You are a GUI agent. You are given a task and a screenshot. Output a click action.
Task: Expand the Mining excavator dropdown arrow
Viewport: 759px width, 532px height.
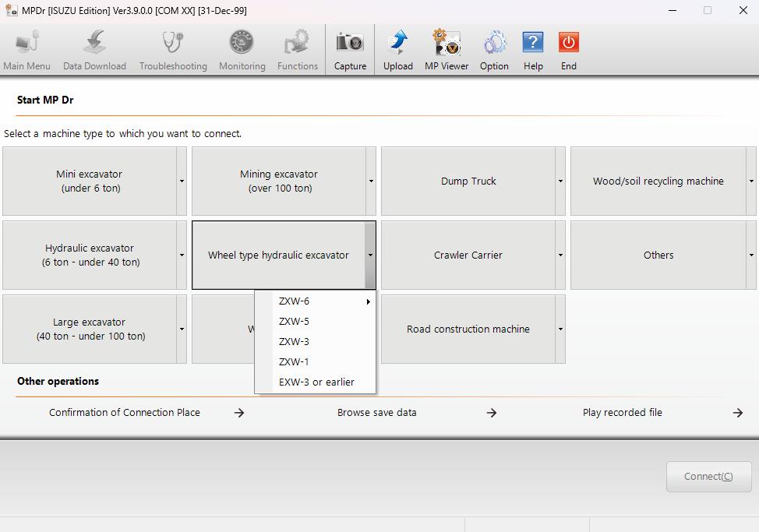point(371,181)
